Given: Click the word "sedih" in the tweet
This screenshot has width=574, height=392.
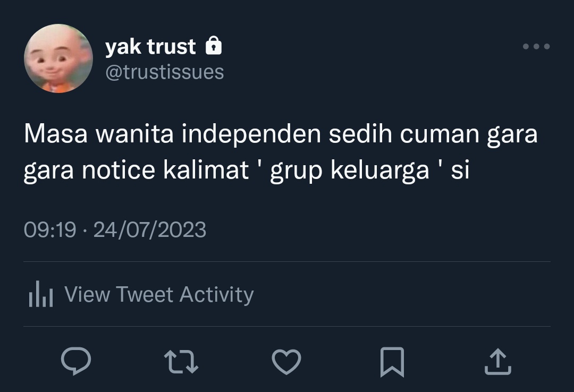Looking at the screenshot, I should point(360,133).
